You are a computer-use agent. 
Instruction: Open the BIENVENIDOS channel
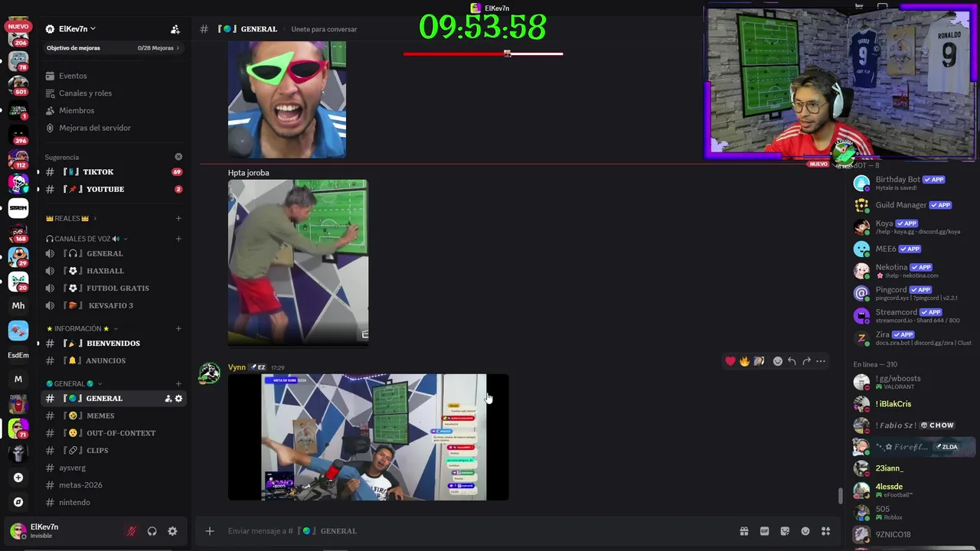pos(113,344)
